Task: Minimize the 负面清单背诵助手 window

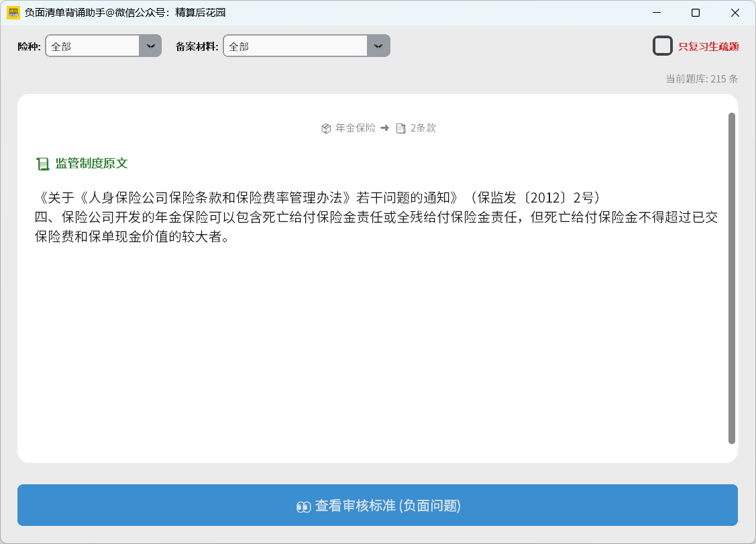Action: pyautogui.click(x=658, y=13)
